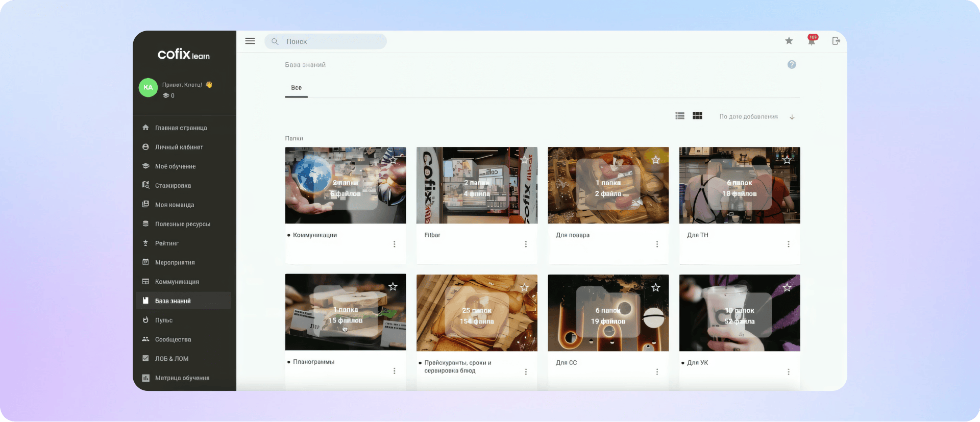Open three-dot menu for Для ТН folder
This screenshot has height=422, width=980.
(788, 244)
